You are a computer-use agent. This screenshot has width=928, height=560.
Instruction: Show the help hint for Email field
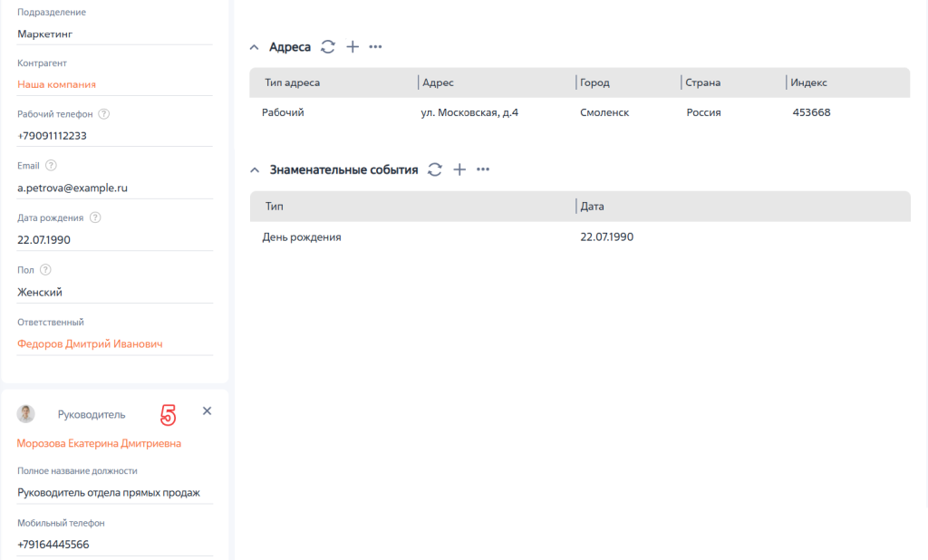[51, 165]
